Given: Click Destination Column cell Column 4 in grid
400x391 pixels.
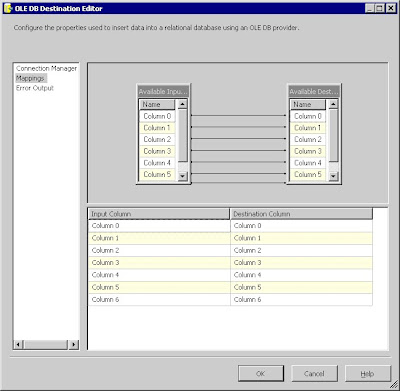Looking at the screenshot, I should [301, 275].
